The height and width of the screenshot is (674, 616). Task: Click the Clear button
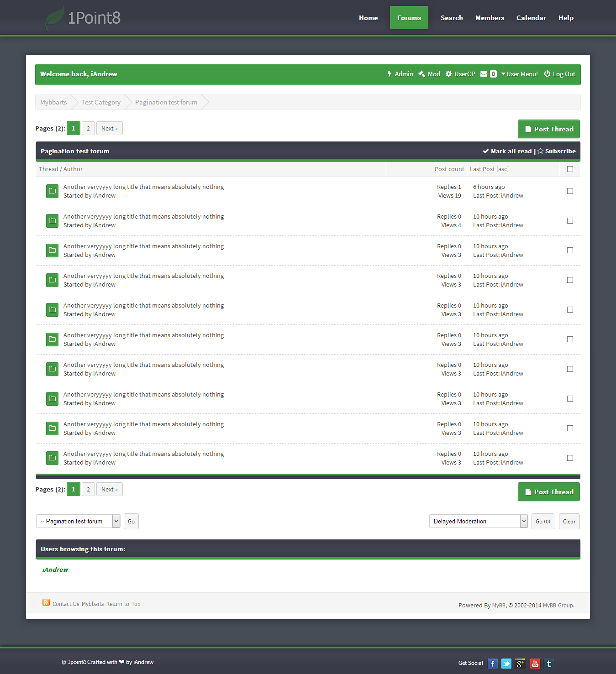[x=569, y=521]
